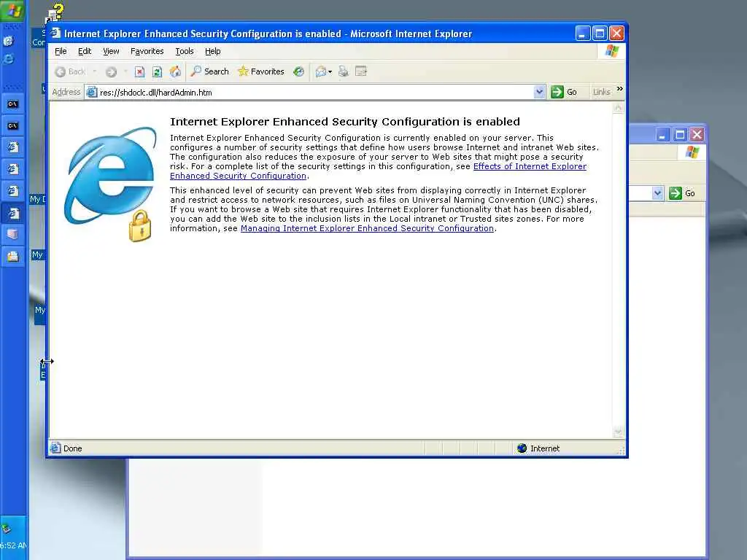This screenshot has height=560, width=747.
Task: Click the Back toolbar button
Action: (x=70, y=72)
